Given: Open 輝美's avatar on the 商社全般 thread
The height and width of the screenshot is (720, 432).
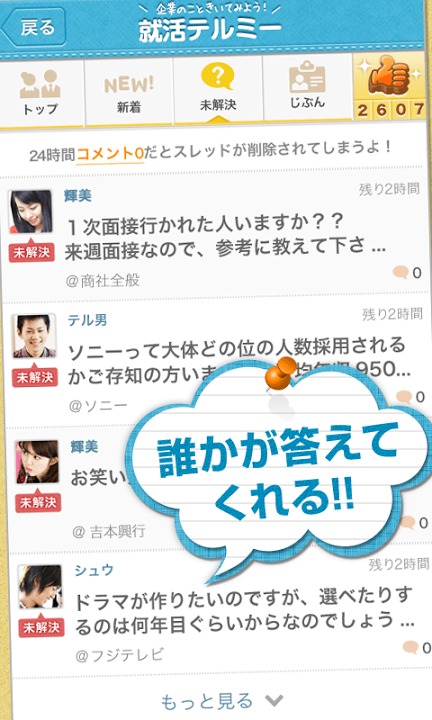Looking at the screenshot, I should [31, 211].
